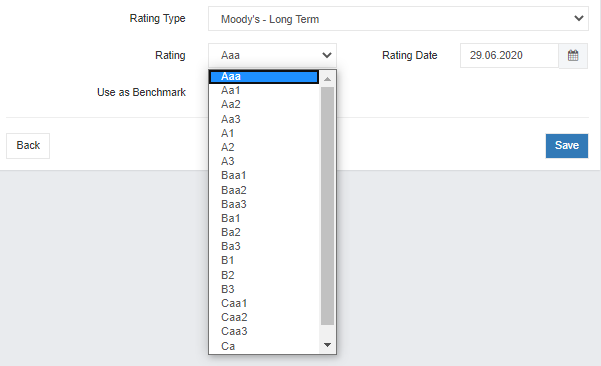Click the rating list scrollbar thumb

click(327, 206)
